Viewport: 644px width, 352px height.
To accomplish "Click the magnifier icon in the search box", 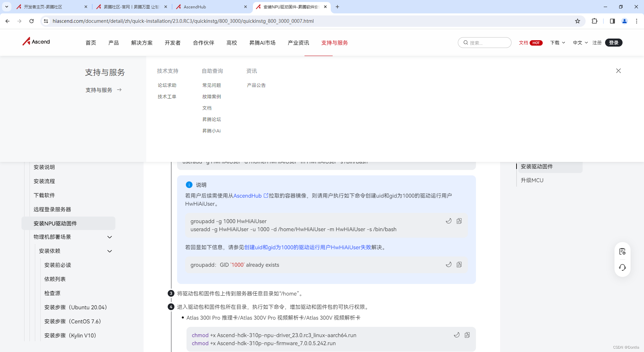I will 466,43.
